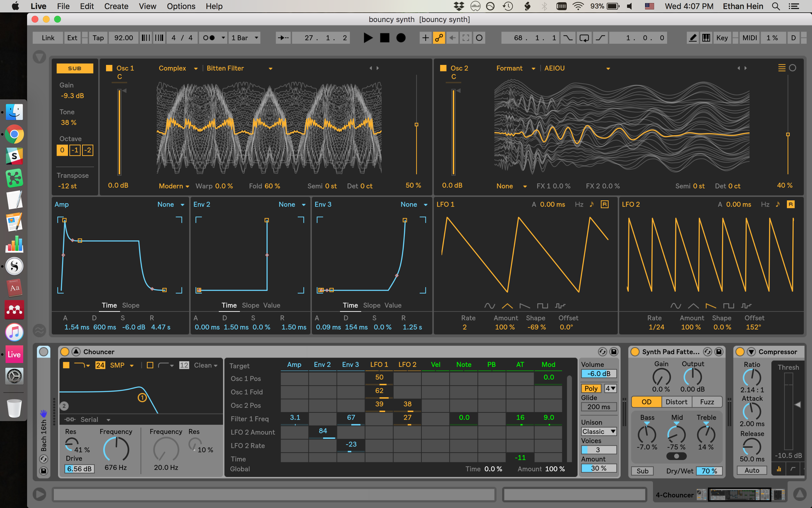The image size is (812, 508).
Task: Select square waveform for LFO 1
Action: pyautogui.click(x=542, y=306)
